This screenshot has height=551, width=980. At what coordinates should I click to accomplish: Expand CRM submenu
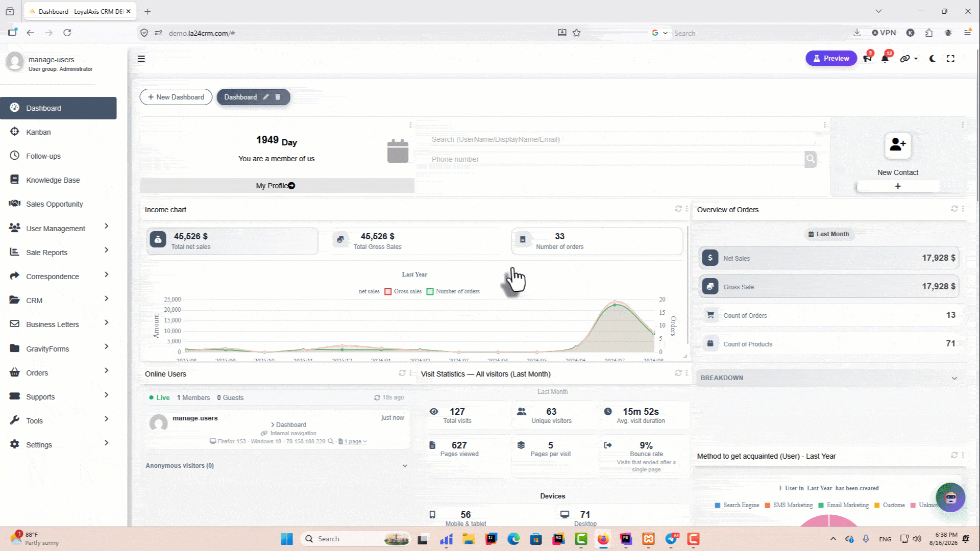58,300
